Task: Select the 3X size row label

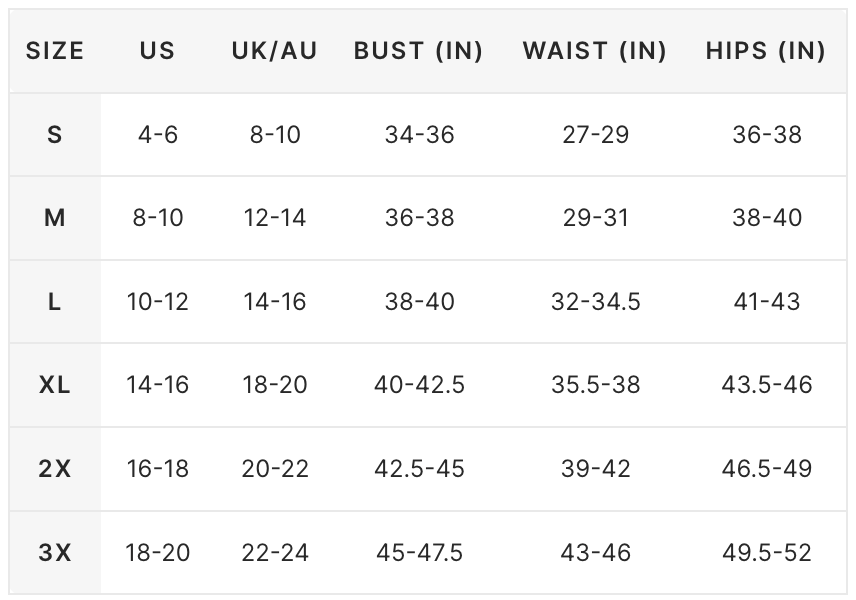Action: 55,553
